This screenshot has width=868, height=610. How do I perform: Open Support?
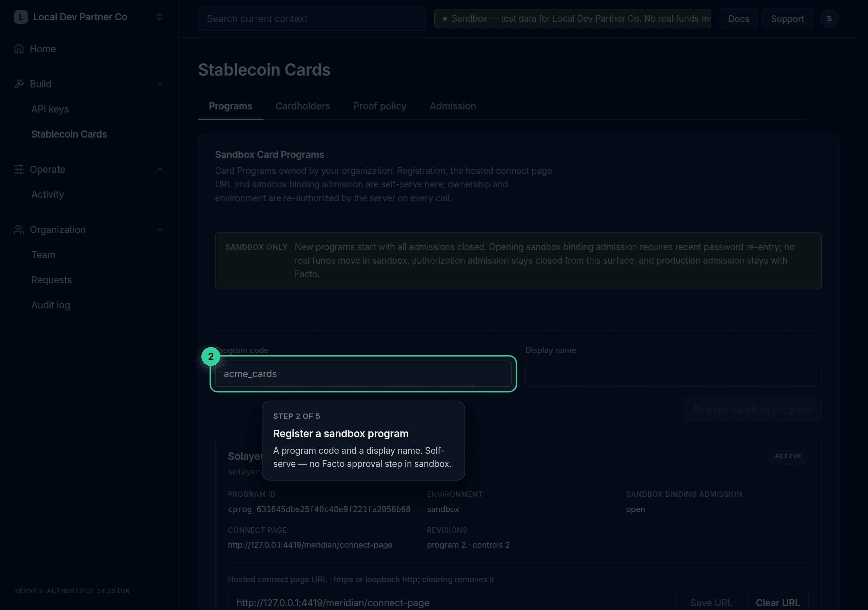(787, 19)
